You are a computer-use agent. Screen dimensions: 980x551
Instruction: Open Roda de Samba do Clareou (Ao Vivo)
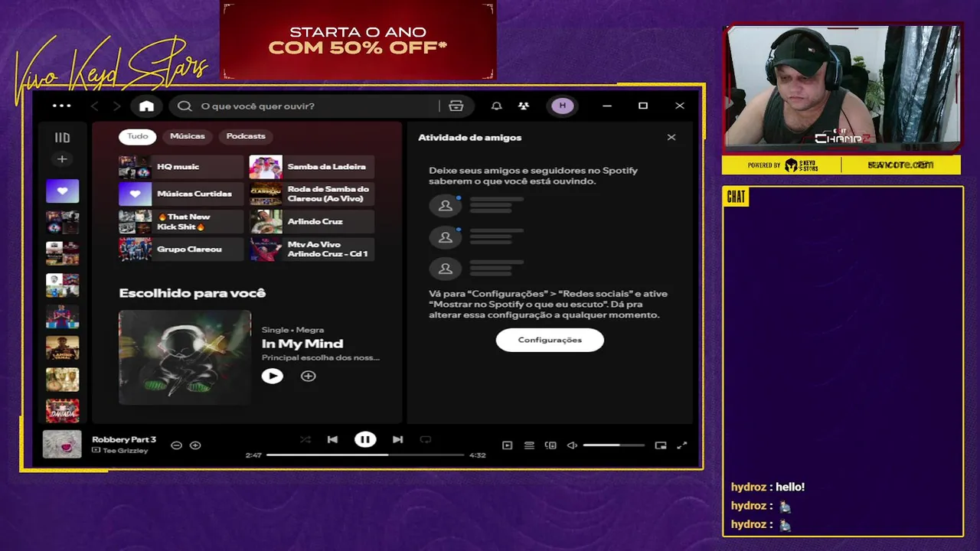[x=312, y=194]
